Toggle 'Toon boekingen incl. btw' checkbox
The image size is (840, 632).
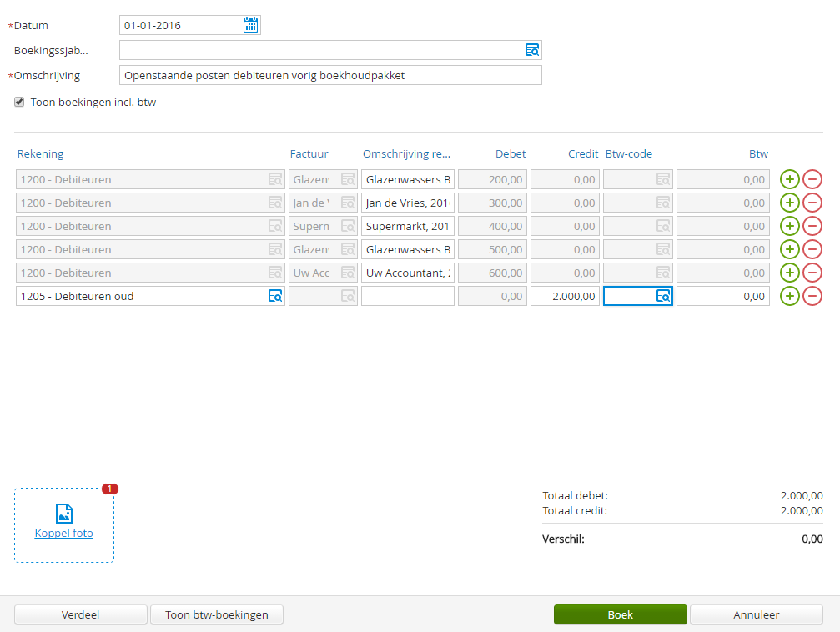[x=19, y=103]
